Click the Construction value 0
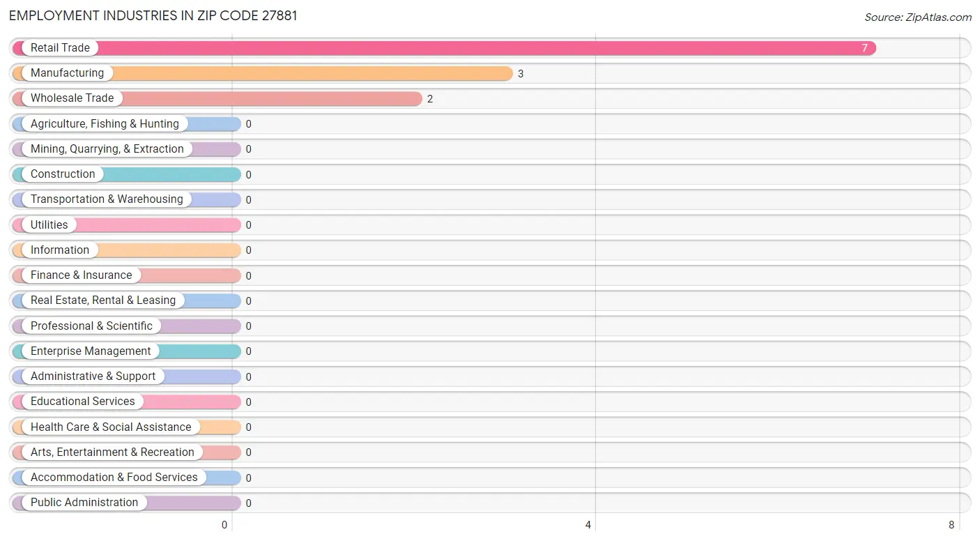Screen dimensions: 980x541 click(249, 175)
